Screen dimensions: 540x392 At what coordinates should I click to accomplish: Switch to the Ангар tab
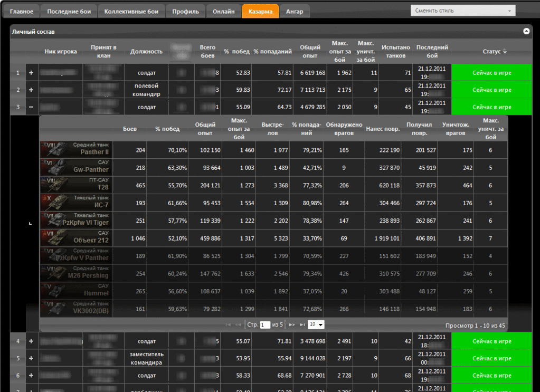295,12
